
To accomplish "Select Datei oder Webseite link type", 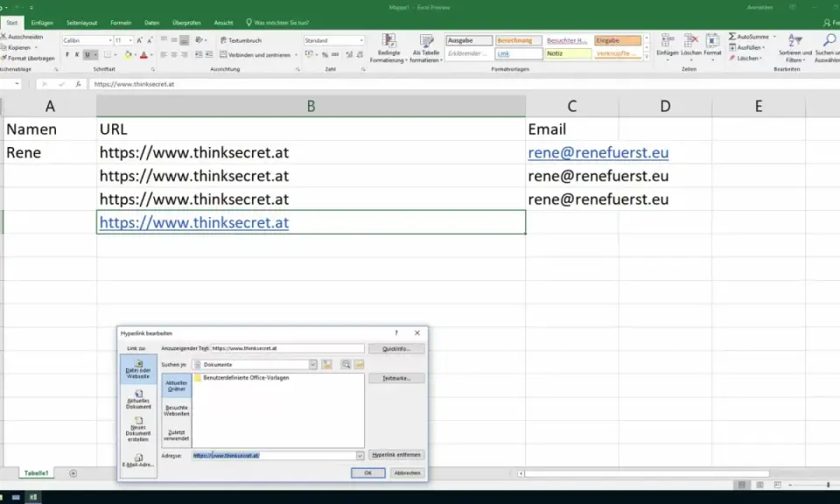I will pos(138,369).
